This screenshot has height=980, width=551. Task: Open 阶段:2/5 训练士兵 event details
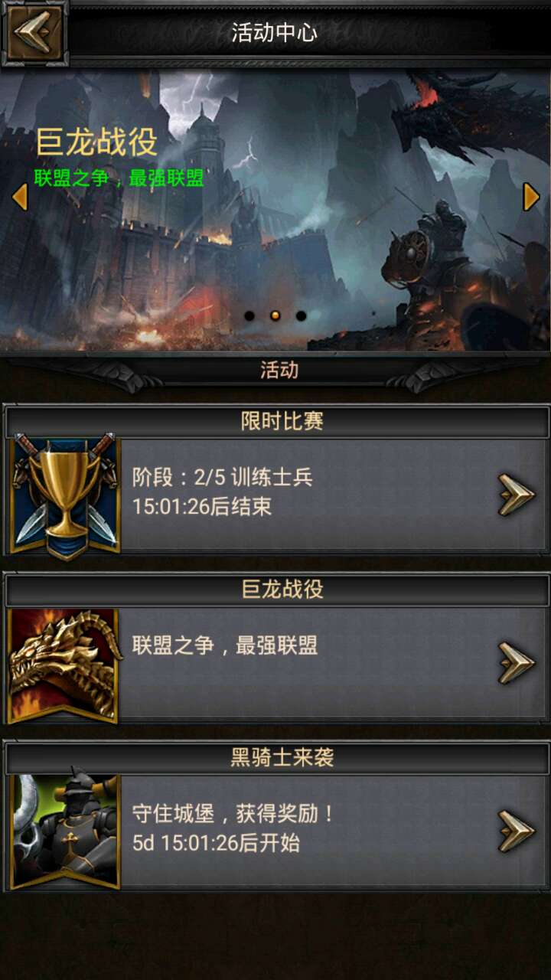223,478
